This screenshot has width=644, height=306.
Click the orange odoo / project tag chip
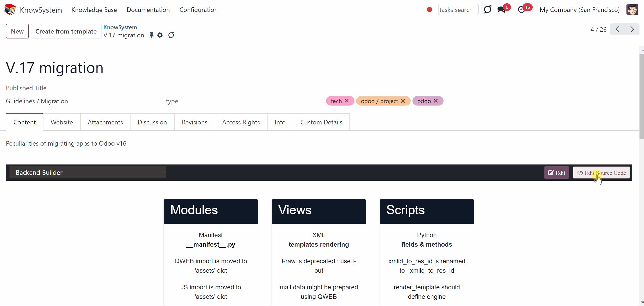click(x=383, y=101)
